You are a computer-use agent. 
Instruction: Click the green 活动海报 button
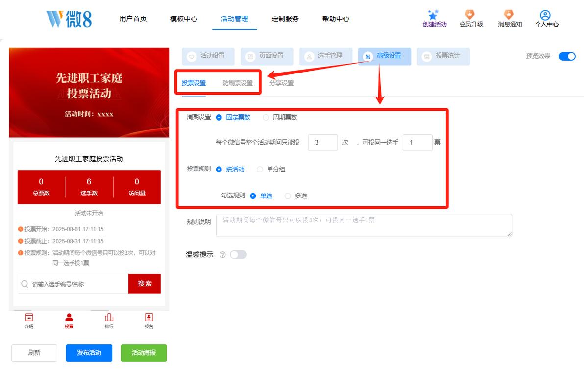point(144,353)
